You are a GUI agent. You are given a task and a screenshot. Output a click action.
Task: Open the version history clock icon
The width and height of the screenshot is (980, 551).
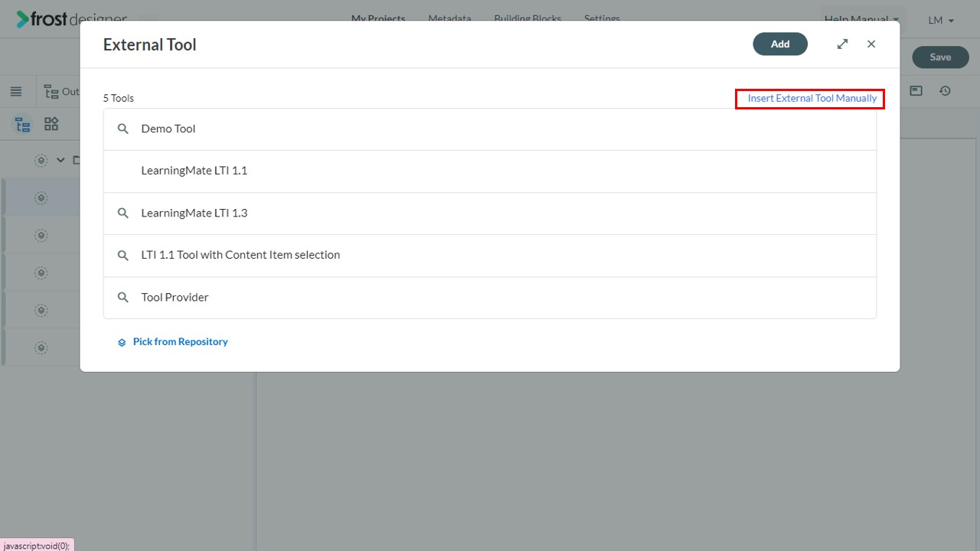[946, 91]
